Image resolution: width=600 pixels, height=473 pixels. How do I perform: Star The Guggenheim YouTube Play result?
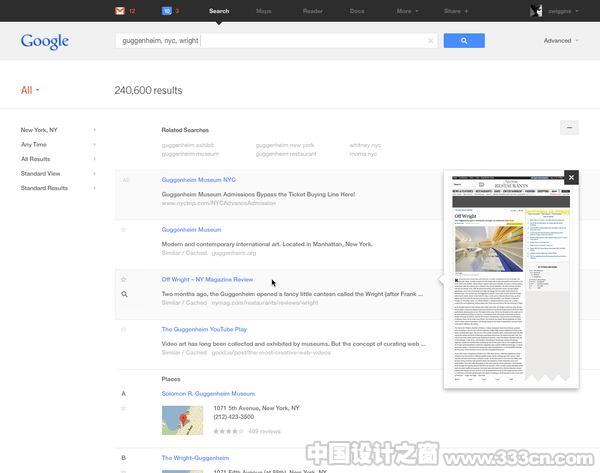tap(124, 329)
